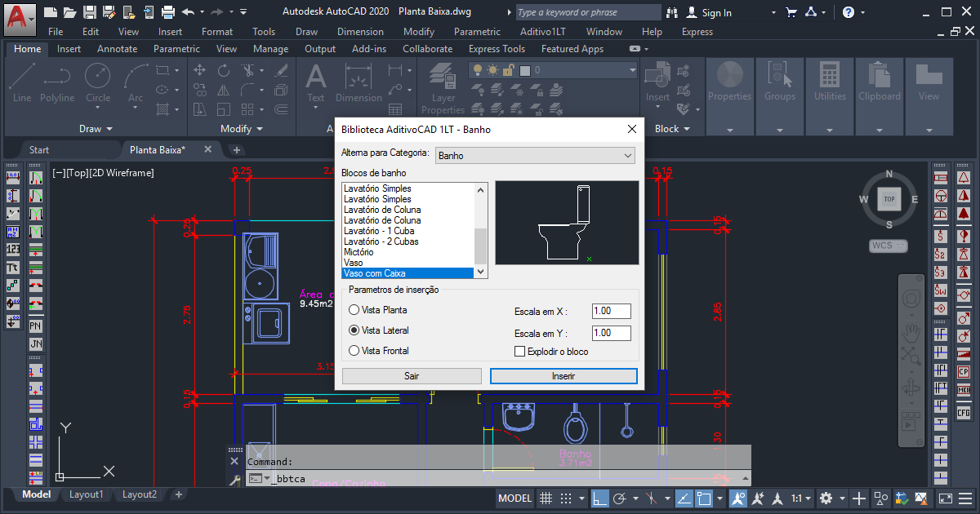
Task: Click the Save icon in quick access toolbar
Action: point(90,12)
